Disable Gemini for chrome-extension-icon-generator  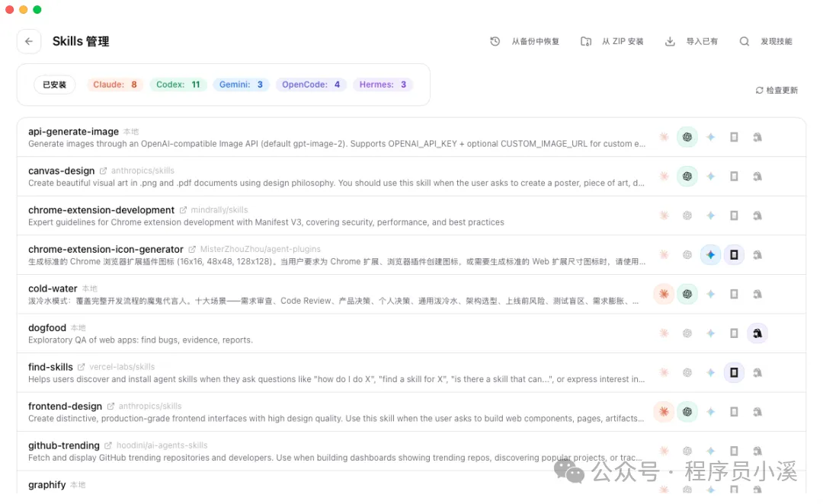[711, 255]
